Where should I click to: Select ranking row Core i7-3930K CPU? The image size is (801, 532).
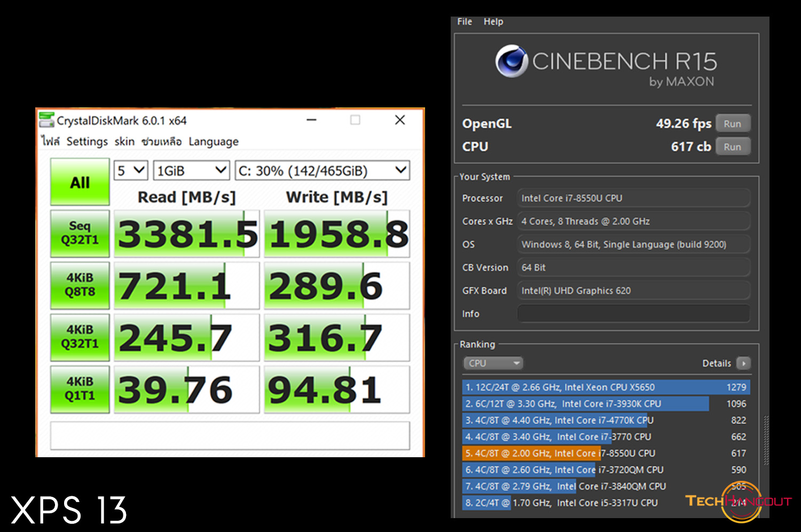[x=606, y=404]
